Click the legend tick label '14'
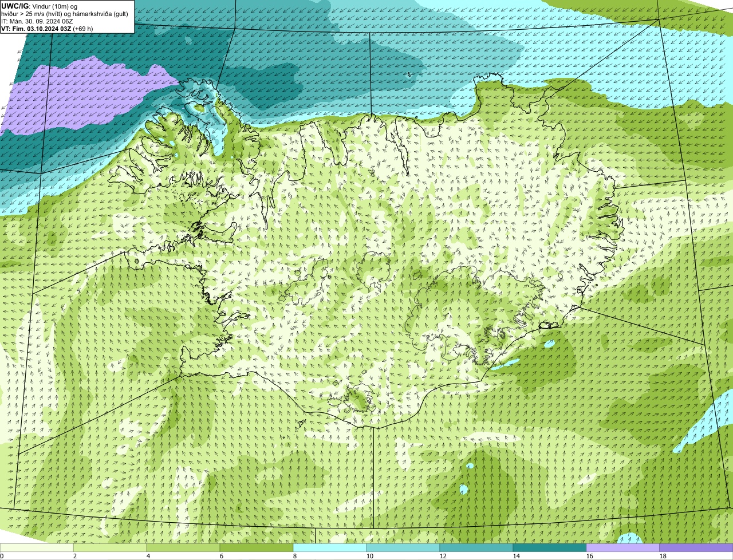Image resolution: width=733 pixels, height=560 pixels. [517, 556]
